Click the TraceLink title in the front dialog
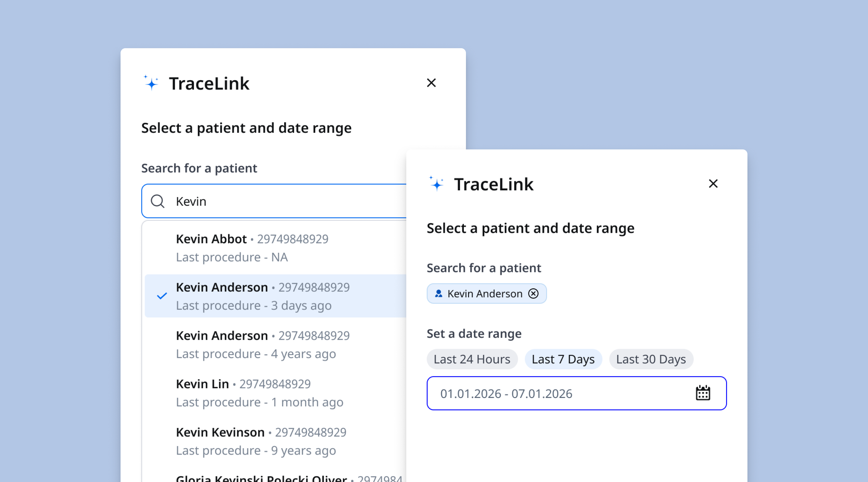Screen dimensions: 868x482 494,184
